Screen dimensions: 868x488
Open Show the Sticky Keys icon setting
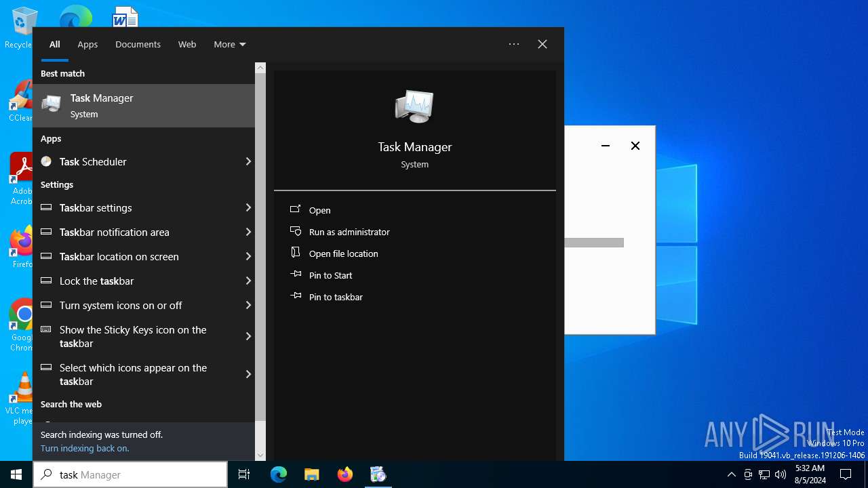tap(137, 336)
